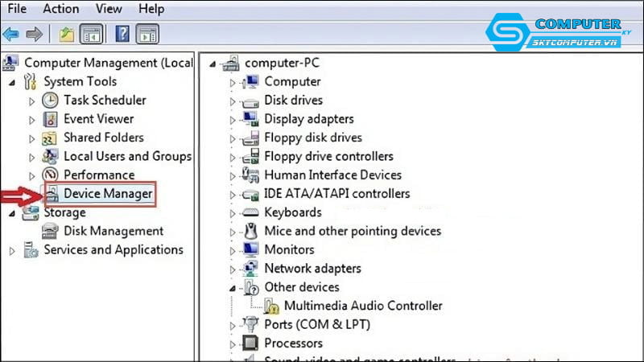Collapse the Storage tree node
Viewport: 644px width, 362px height.
pyautogui.click(x=12, y=213)
